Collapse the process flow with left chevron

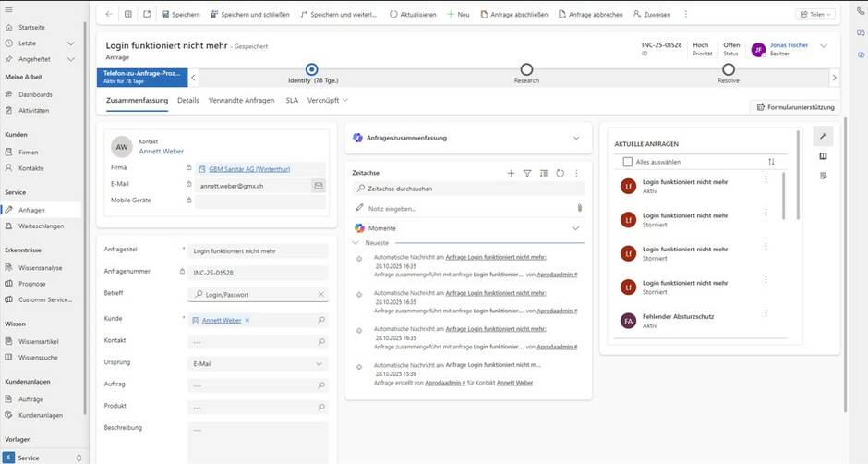click(x=193, y=78)
